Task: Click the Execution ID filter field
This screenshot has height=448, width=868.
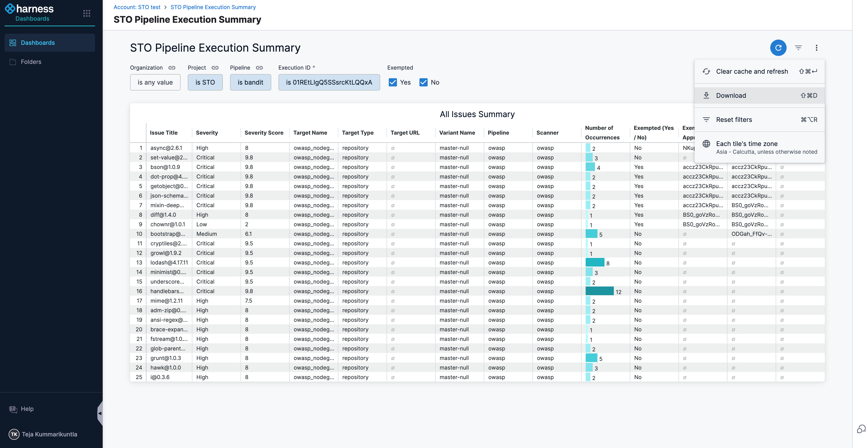Action: pos(329,82)
